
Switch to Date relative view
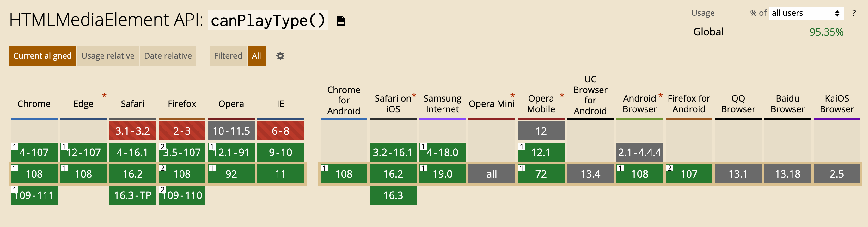click(168, 56)
